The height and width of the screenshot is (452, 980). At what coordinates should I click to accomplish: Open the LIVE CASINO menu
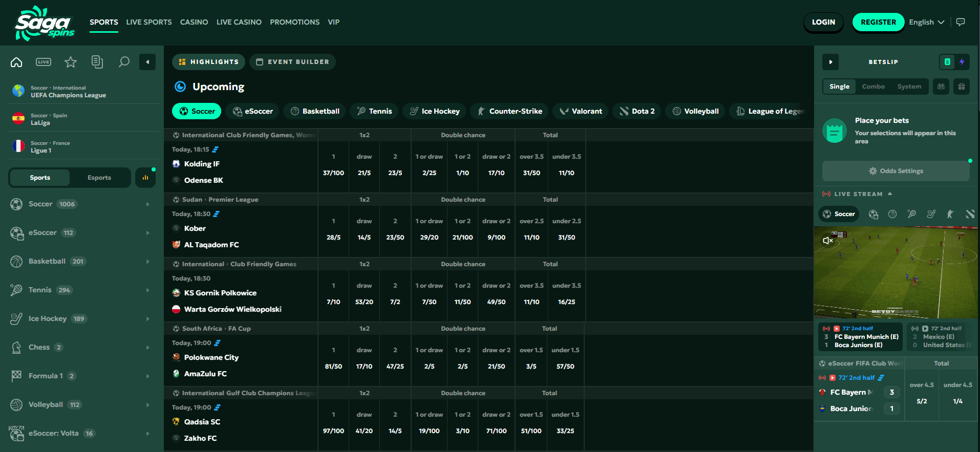(239, 22)
